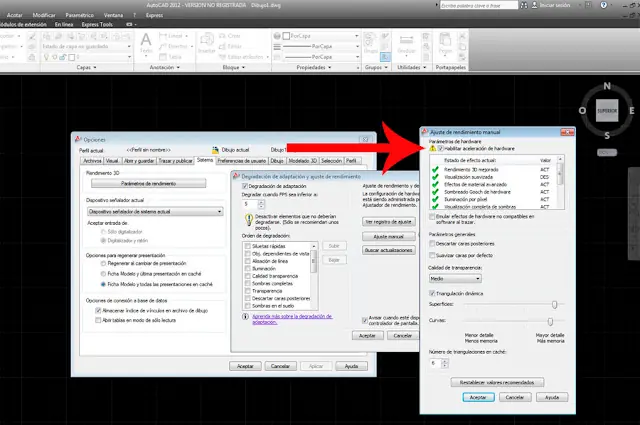Click the Crear block icon
Image resolution: width=640 pixels, height=425 pixels.
point(222,36)
